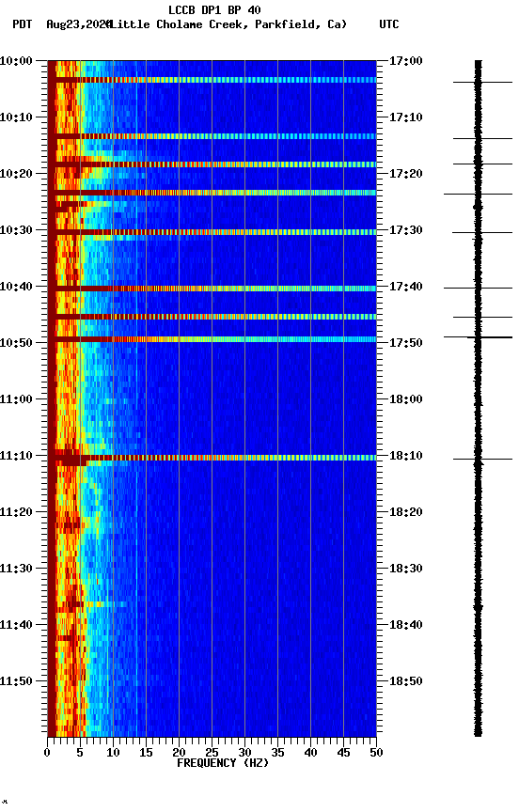Click the broadband event band near 10:13 in spectrogram

pyautogui.click(x=212, y=136)
